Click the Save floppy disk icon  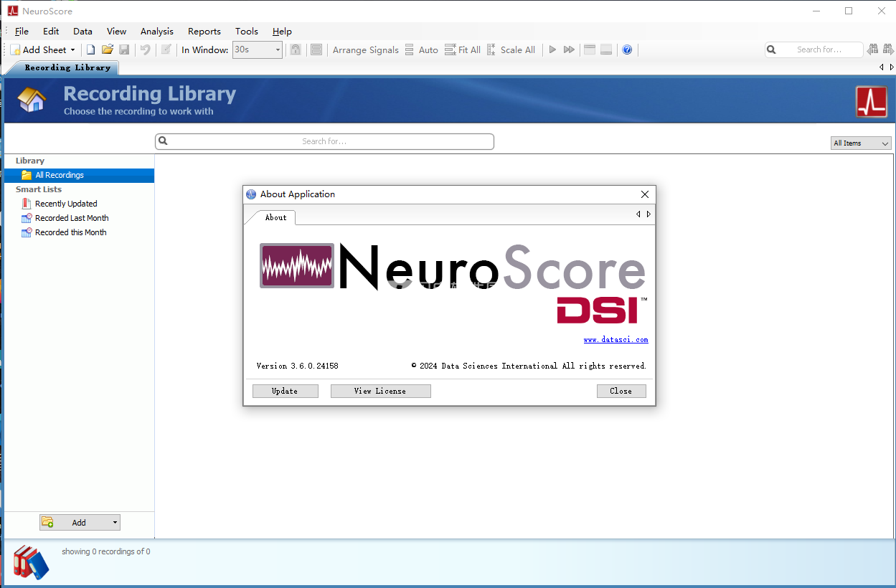(124, 49)
